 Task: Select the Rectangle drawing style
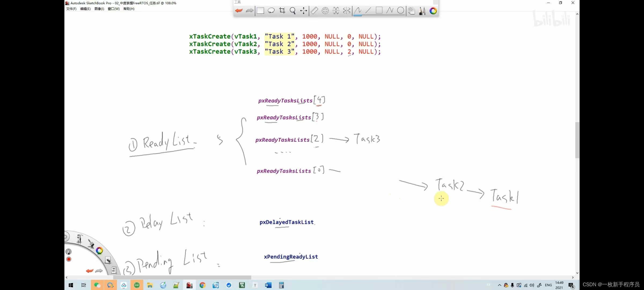click(379, 11)
